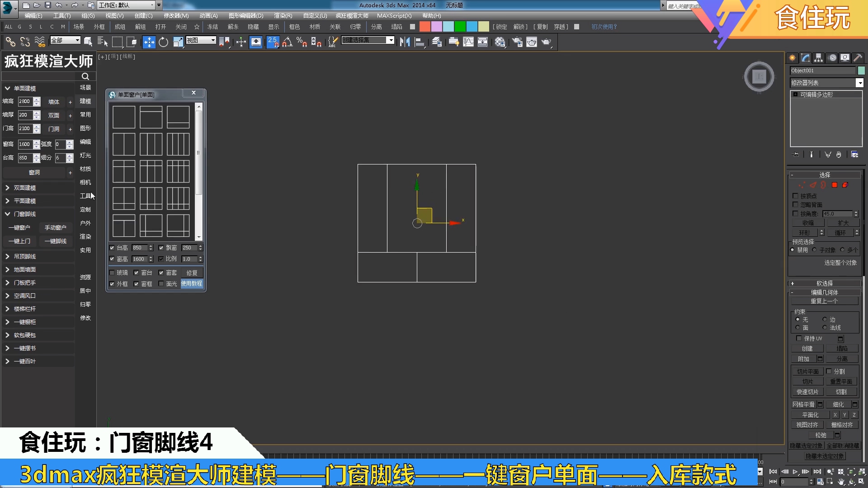Select the 边 constraint radio button
The image size is (868, 488).
click(825, 319)
